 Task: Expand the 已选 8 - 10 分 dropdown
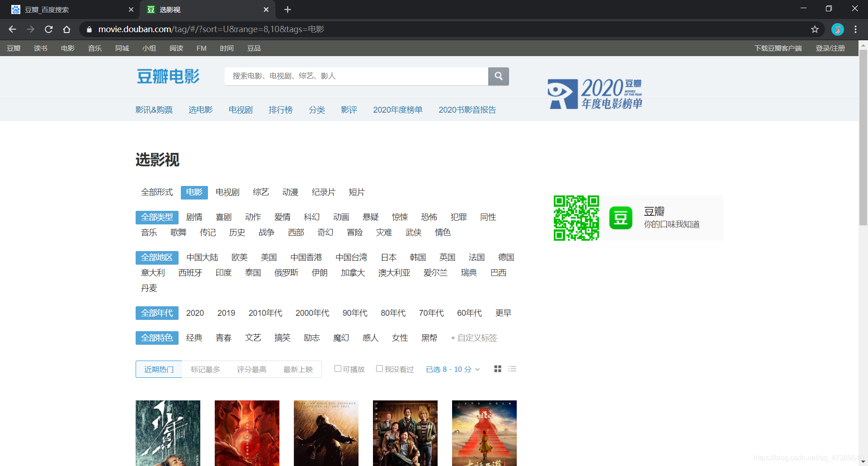coord(453,370)
